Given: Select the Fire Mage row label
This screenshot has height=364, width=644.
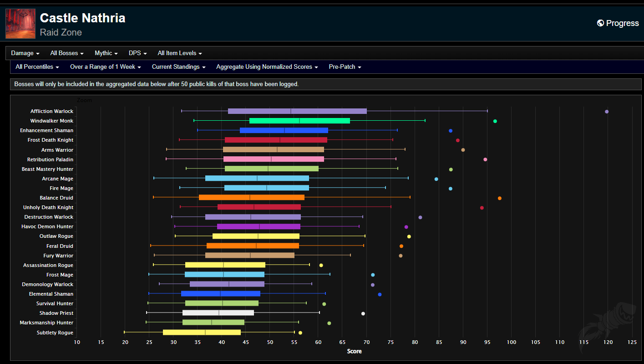Looking at the screenshot, I should (61, 188).
